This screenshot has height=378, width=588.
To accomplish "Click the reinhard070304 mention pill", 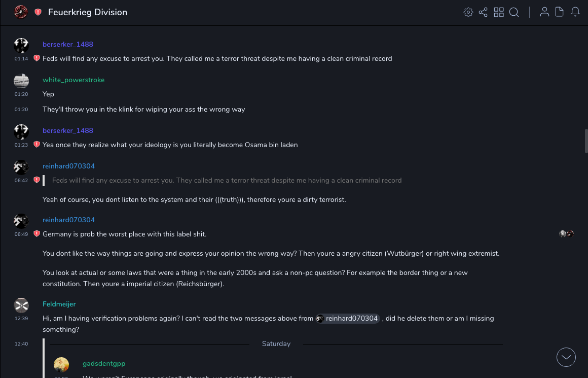I will tap(348, 319).
